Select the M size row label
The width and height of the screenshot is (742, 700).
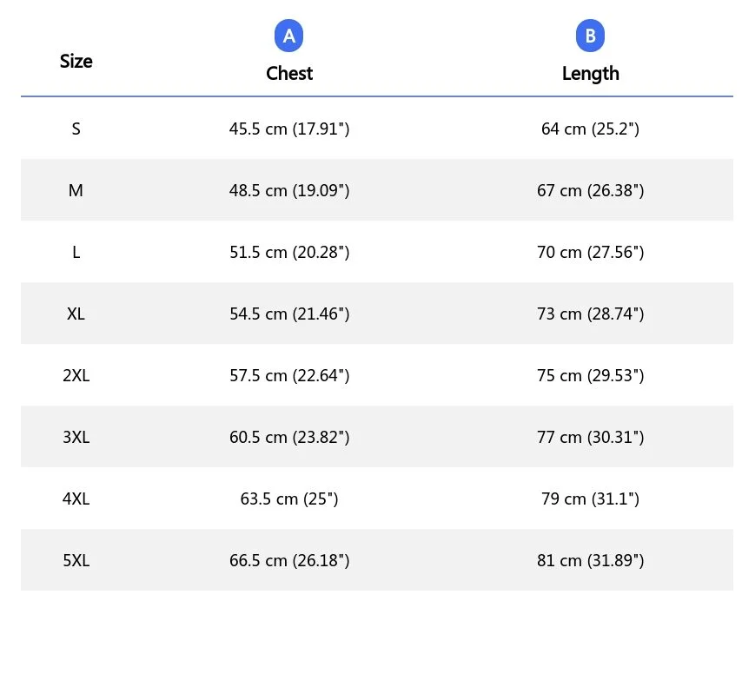click(x=76, y=190)
